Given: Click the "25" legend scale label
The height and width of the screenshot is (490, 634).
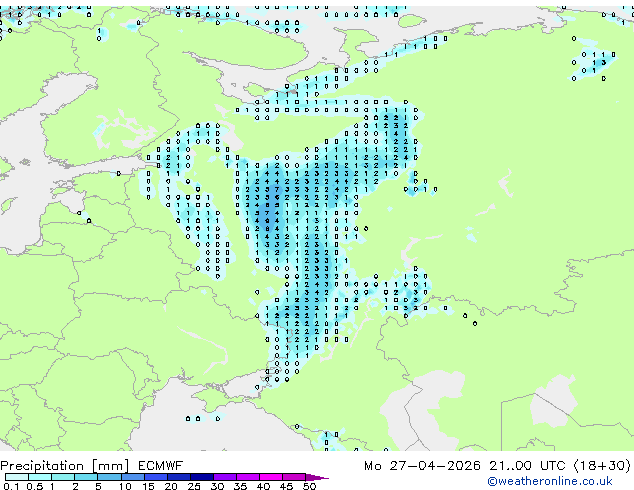Looking at the screenshot, I should coord(194,486).
